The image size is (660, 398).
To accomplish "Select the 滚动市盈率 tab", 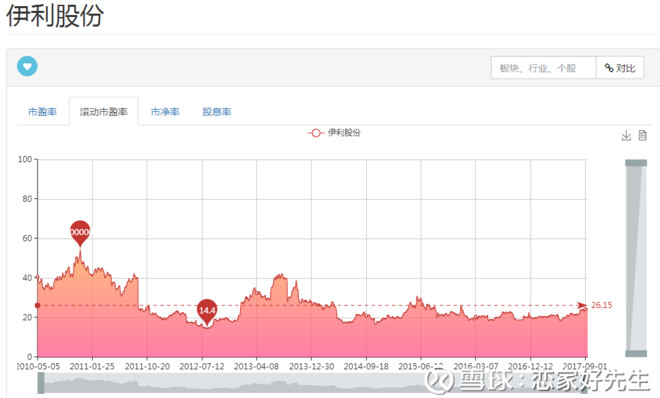I will coord(104,112).
